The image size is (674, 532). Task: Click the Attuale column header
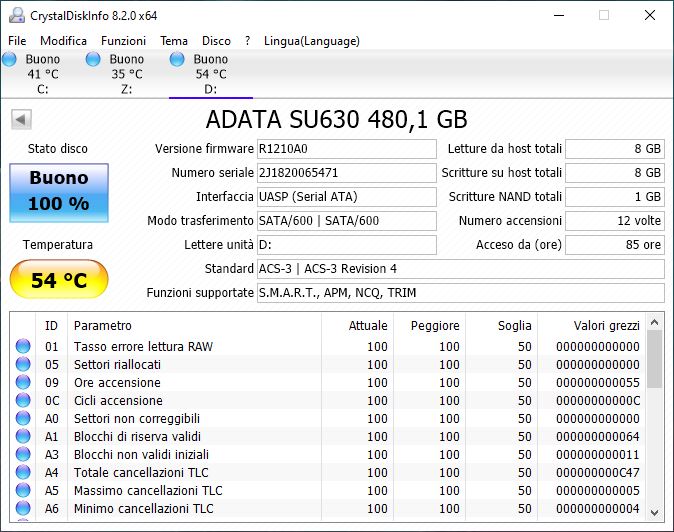pos(357,326)
